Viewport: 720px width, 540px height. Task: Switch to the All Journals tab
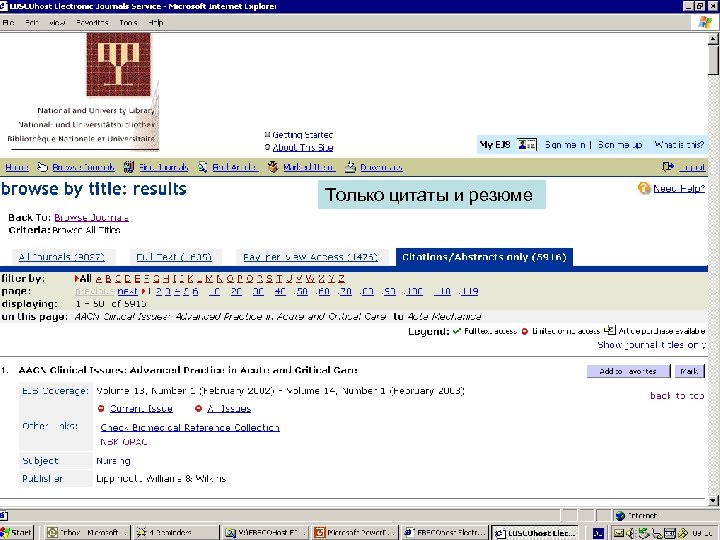[62, 257]
